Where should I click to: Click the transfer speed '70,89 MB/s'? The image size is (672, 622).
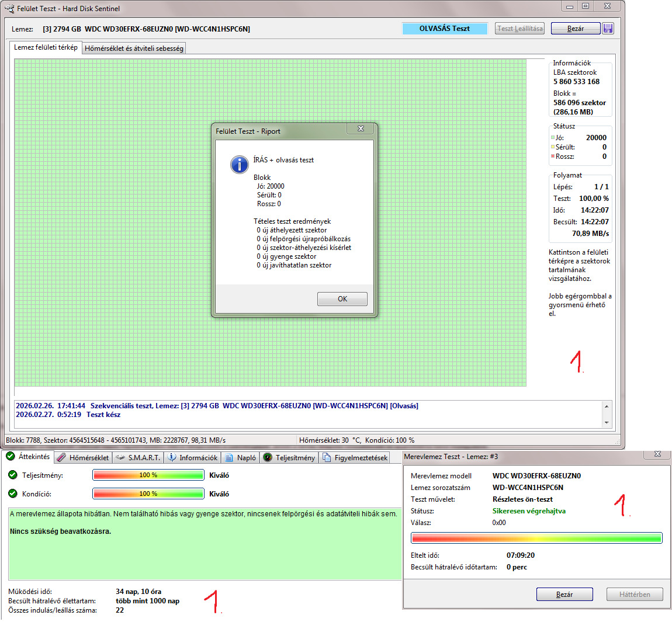(x=590, y=234)
